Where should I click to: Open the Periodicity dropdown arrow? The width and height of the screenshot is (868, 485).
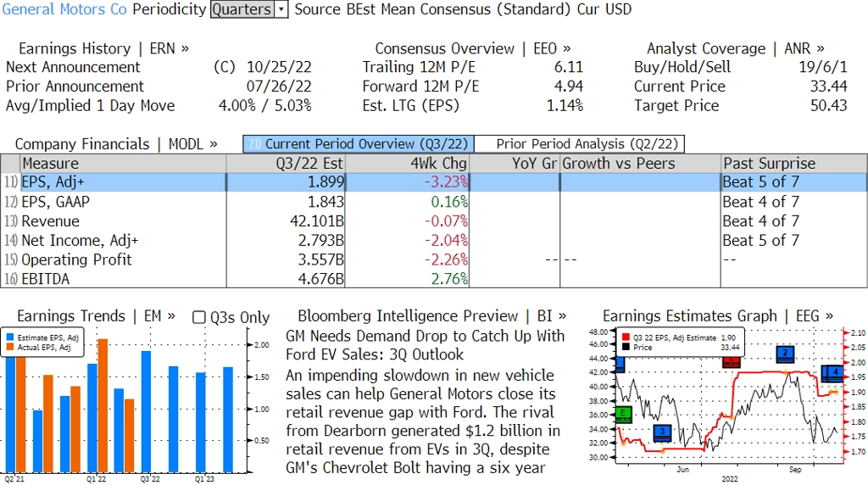(281, 9)
